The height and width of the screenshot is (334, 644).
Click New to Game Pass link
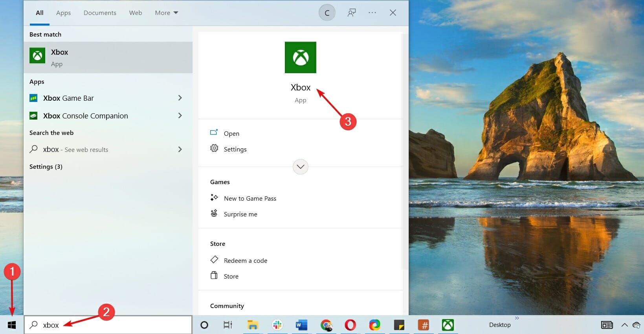click(x=250, y=199)
